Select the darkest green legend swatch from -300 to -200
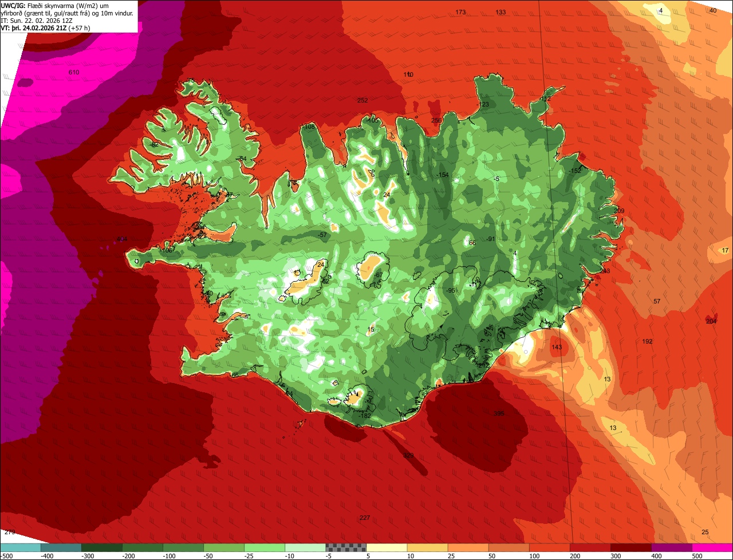 [x=101, y=547]
